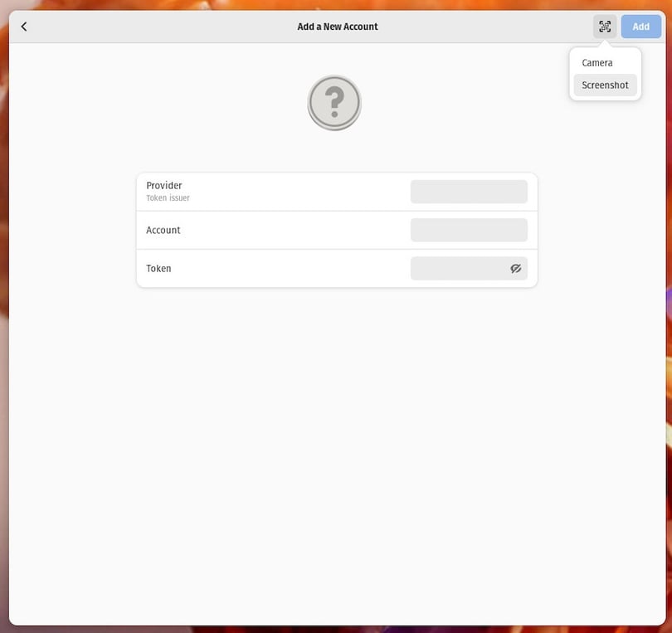The width and height of the screenshot is (672, 633).
Task: Focus the Account name input field
Action: [x=469, y=230]
